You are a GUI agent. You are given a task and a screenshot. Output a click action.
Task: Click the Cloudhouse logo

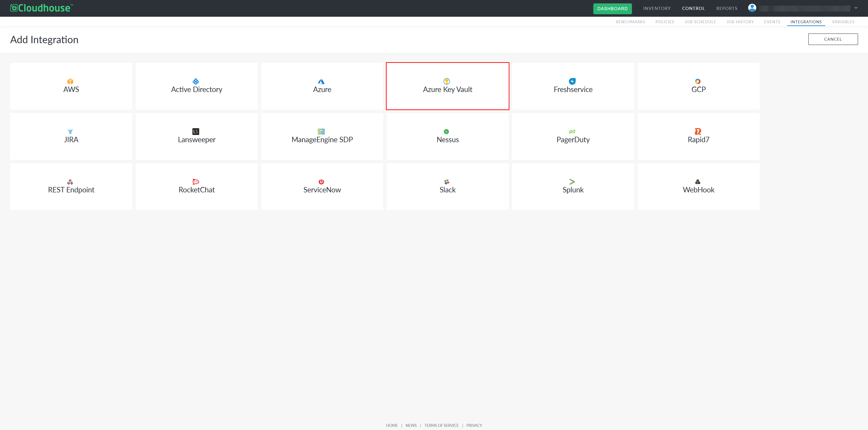pos(41,8)
